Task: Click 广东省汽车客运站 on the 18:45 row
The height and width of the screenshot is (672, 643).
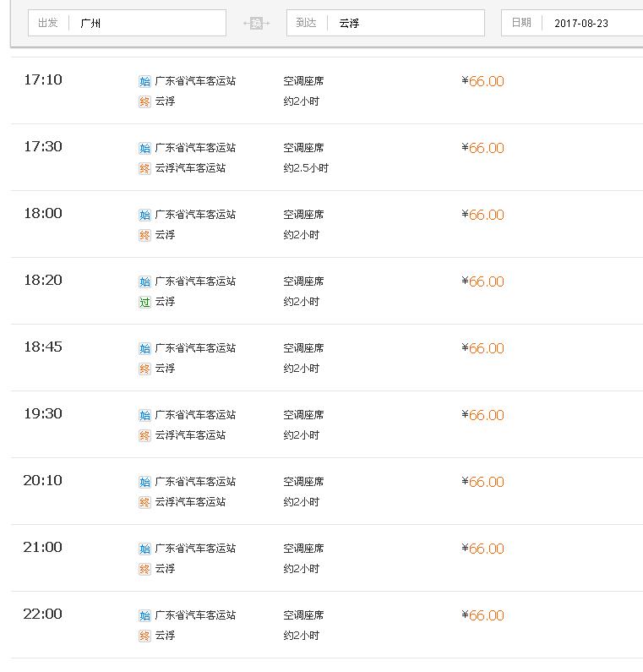Action: point(195,348)
